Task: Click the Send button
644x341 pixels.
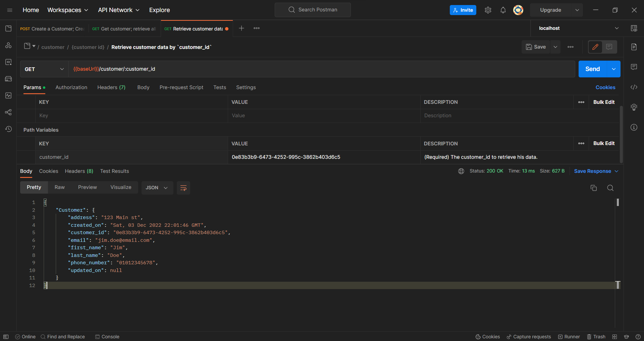Action: pos(593,69)
